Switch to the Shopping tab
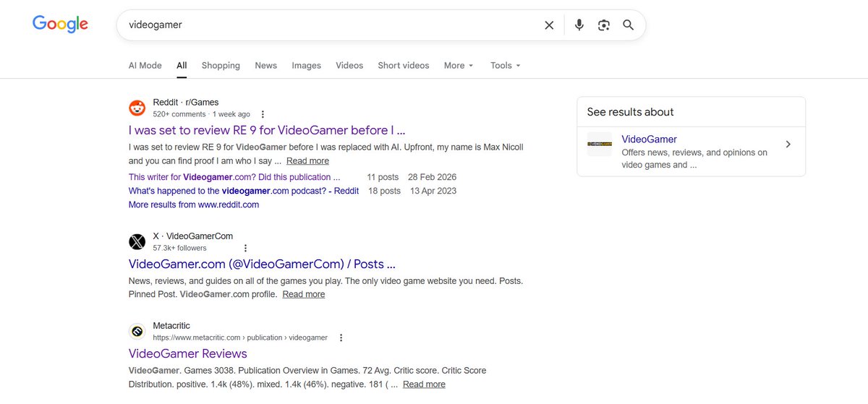 click(221, 65)
